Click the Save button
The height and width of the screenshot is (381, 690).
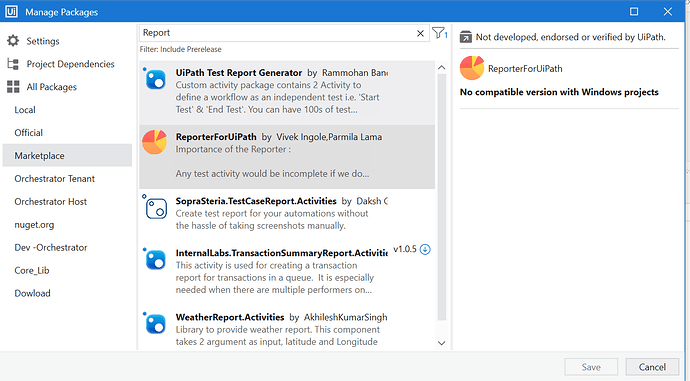pos(591,367)
